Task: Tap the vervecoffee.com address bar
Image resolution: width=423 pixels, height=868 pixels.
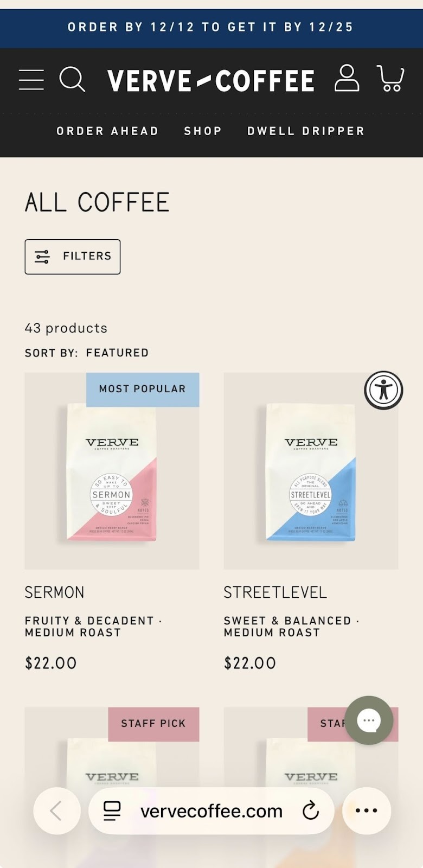Action: pyautogui.click(x=211, y=810)
